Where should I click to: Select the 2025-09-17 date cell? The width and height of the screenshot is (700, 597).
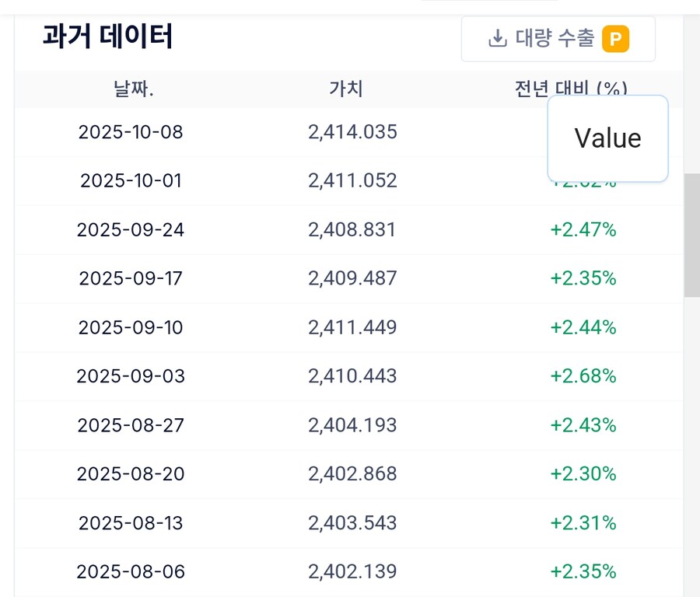[131, 278]
